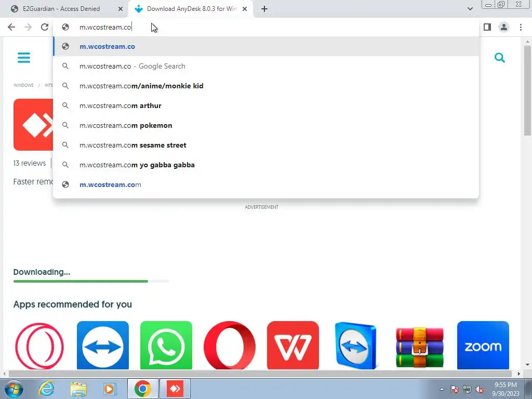Expand the tab search chevron

470,9
